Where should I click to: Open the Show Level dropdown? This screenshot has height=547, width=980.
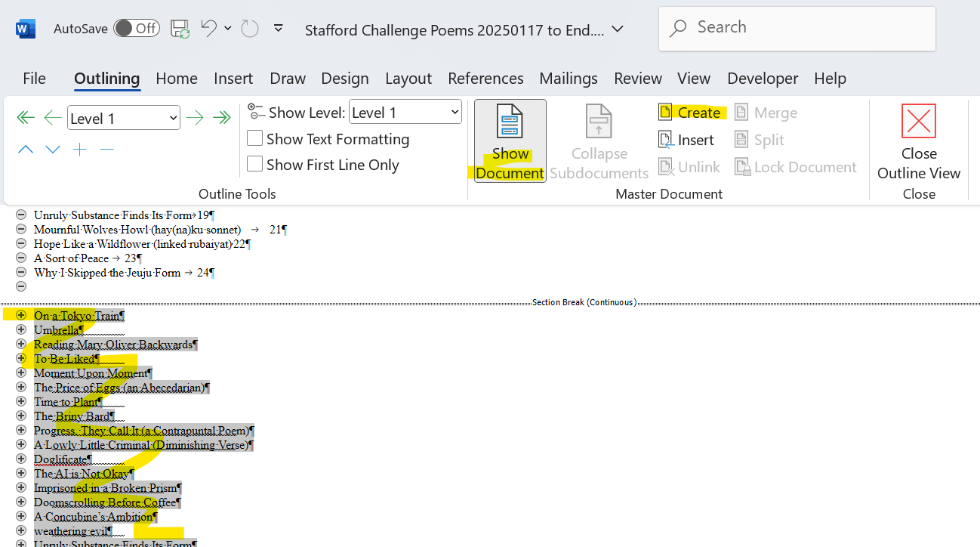[x=405, y=111]
